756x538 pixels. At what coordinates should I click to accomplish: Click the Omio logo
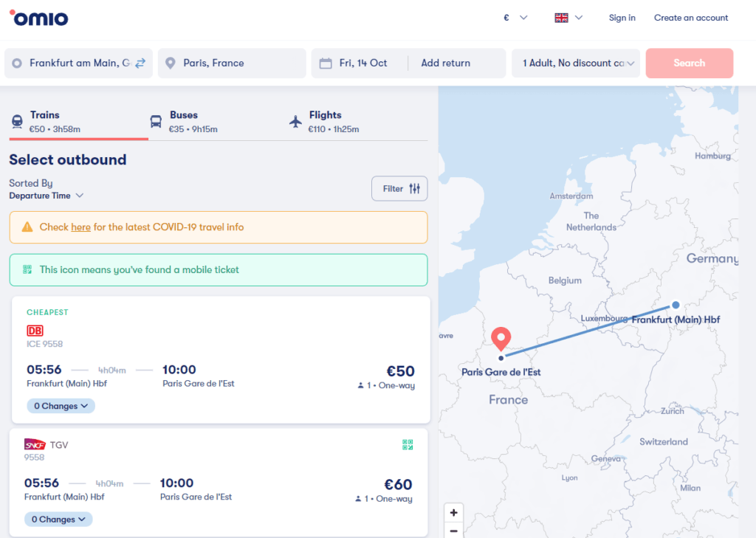pos(39,18)
